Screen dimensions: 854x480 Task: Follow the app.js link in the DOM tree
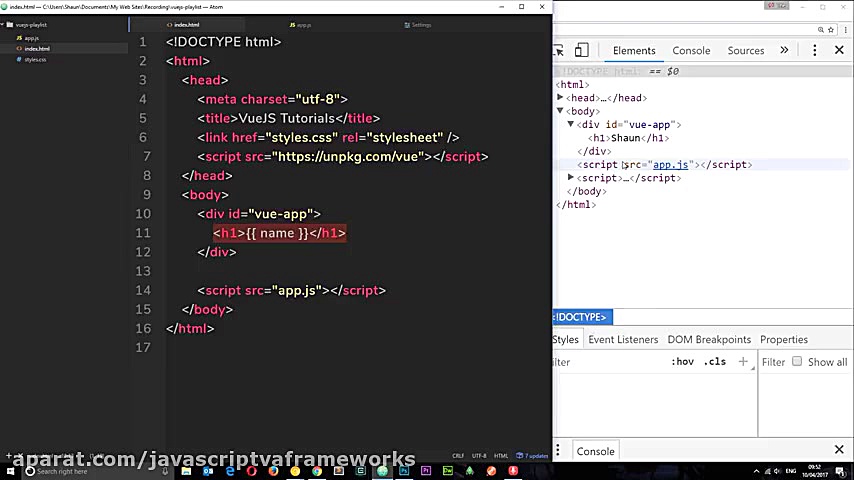670,165
